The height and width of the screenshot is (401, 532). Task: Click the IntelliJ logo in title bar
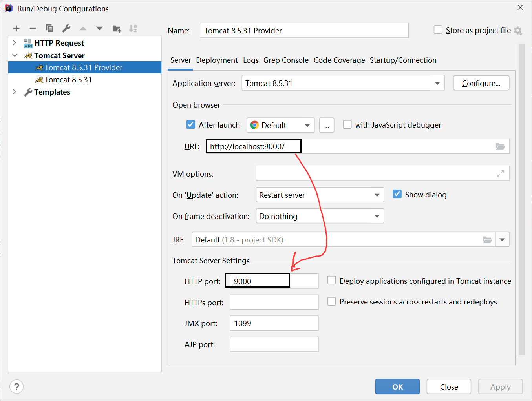pyautogui.click(x=9, y=8)
